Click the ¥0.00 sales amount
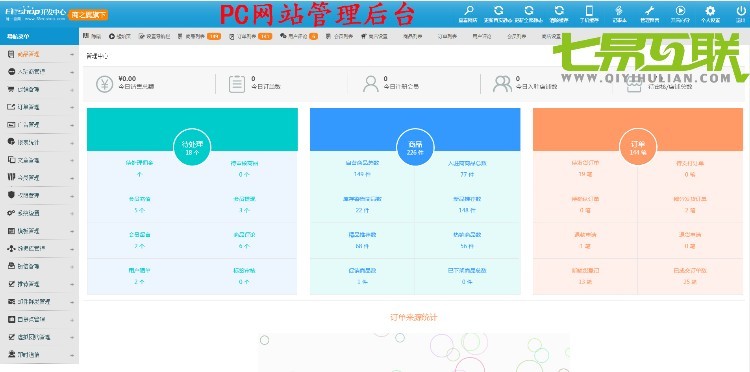 pyautogui.click(x=127, y=78)
